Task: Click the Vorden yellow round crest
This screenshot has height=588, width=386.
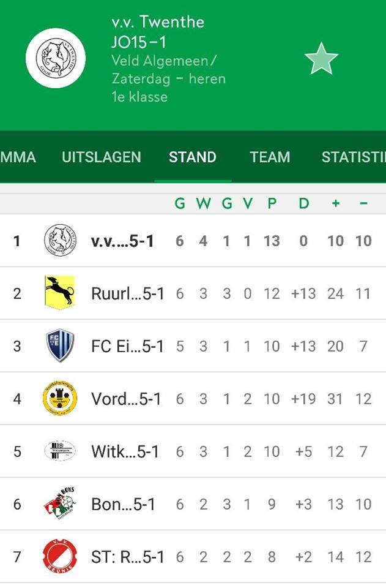Action: pos(60,398)
